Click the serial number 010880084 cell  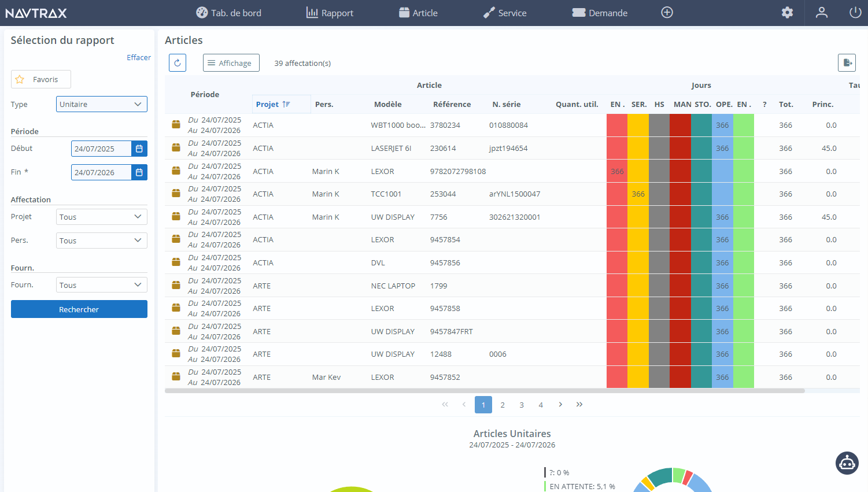click(x=509, y=125)
